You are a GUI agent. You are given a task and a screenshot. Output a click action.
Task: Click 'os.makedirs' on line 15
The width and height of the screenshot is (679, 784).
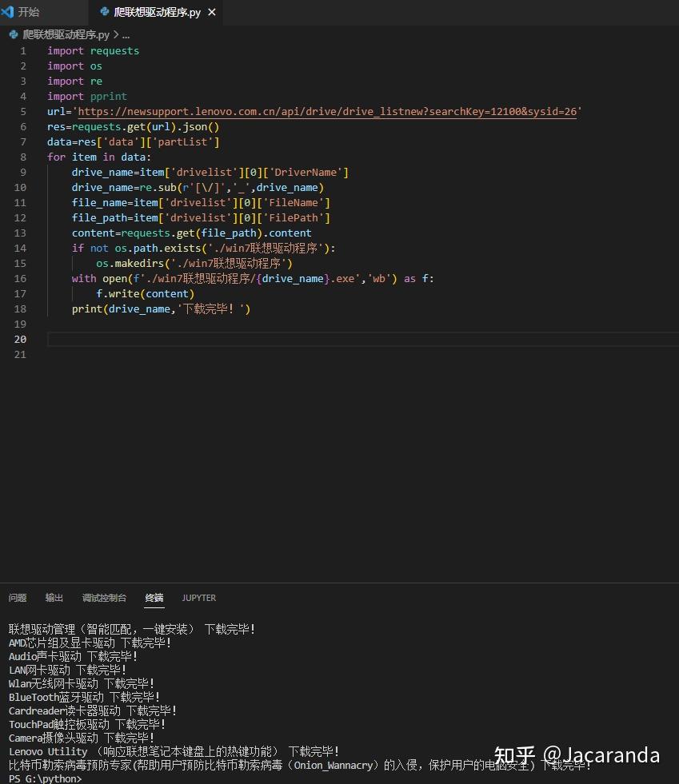(x=130, y=263)
